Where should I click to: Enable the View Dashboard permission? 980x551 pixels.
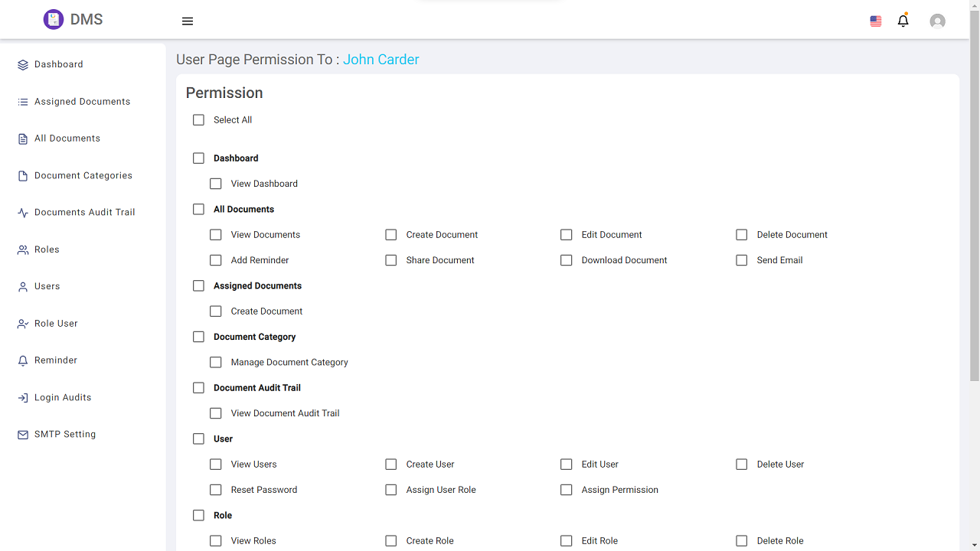coord(216,184)
